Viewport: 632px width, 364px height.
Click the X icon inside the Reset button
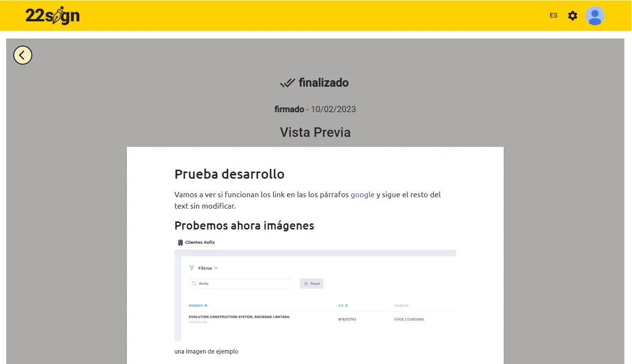coord(305,283)
